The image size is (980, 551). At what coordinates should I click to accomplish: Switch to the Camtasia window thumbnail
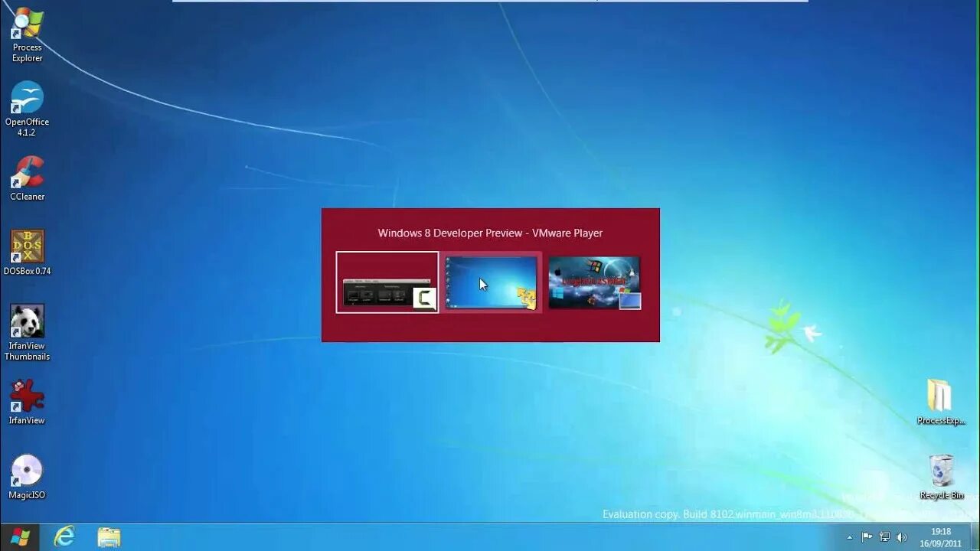[x=387, y=282]
